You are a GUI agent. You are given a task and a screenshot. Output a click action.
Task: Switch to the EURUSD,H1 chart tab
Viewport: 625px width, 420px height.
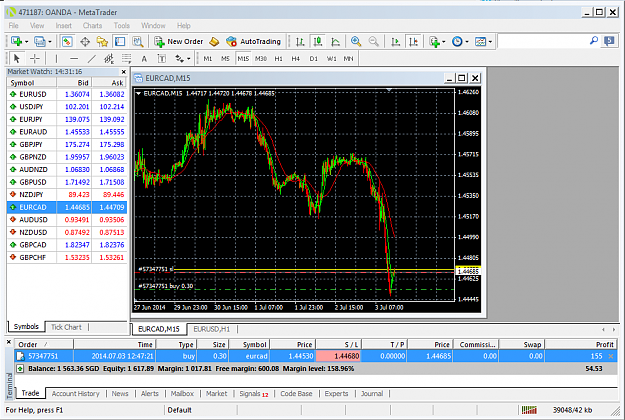click(x=212, y=329)
